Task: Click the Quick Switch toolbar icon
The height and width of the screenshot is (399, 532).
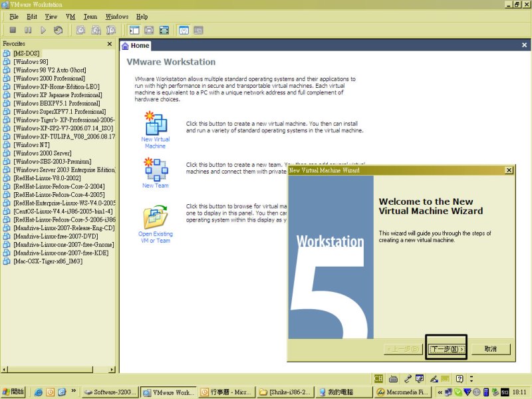Action: pyautogui.click(x=149, y=30)
